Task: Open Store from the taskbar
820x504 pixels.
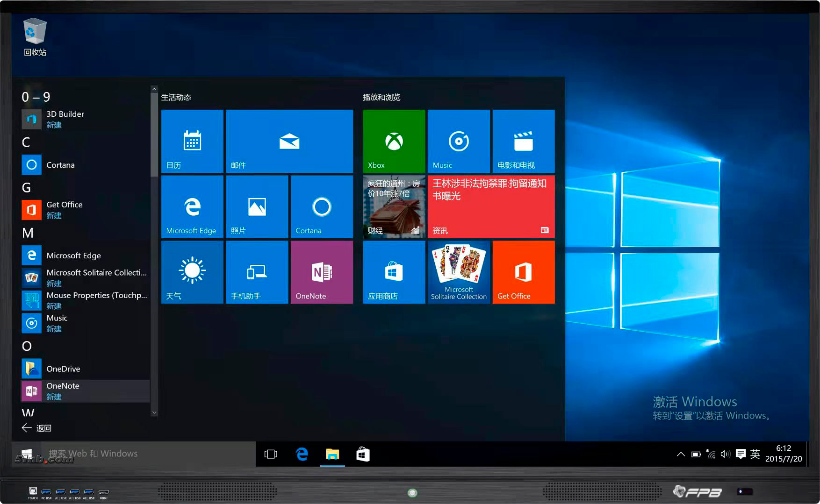Action: tap(363, 454)
